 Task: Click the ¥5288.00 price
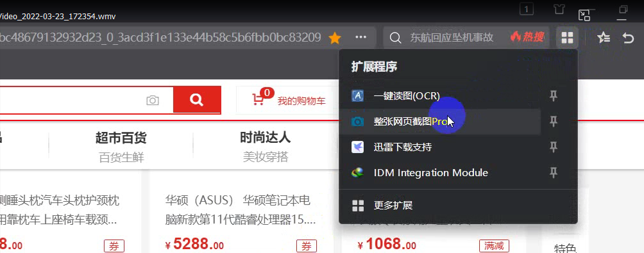194,245
